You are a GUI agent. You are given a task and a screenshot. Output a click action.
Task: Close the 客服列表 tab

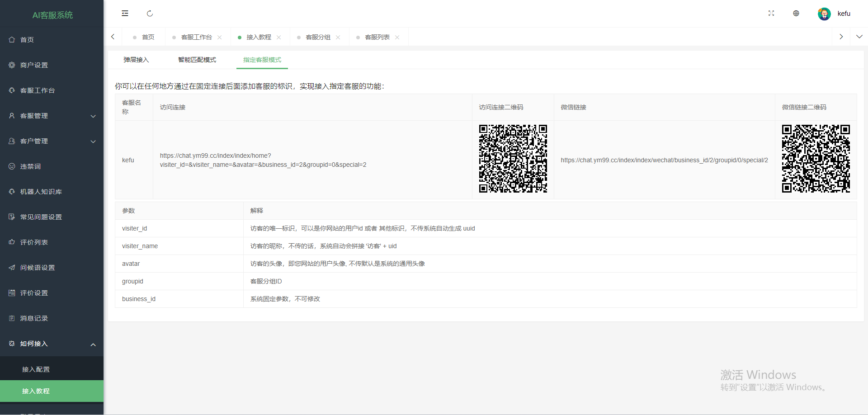[397, 38]
